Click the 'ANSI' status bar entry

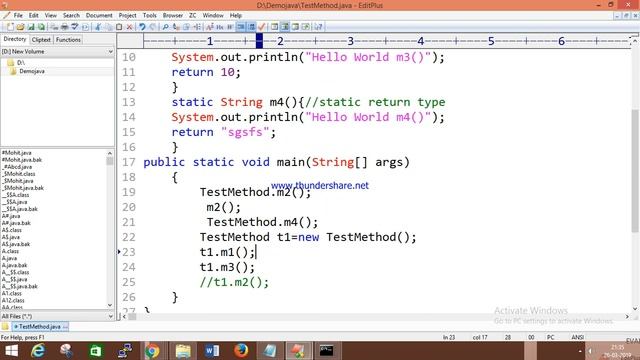577,337
